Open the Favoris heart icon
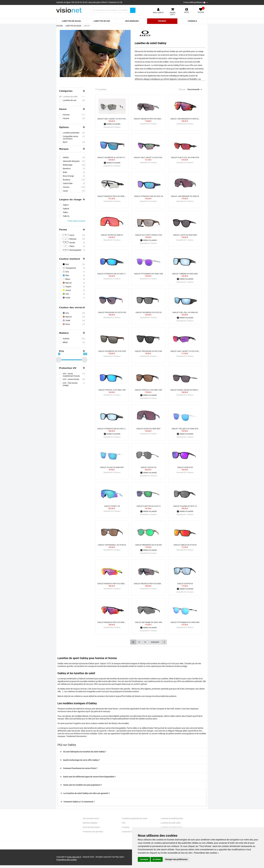 pyautogui.click(x=201, y=9)
